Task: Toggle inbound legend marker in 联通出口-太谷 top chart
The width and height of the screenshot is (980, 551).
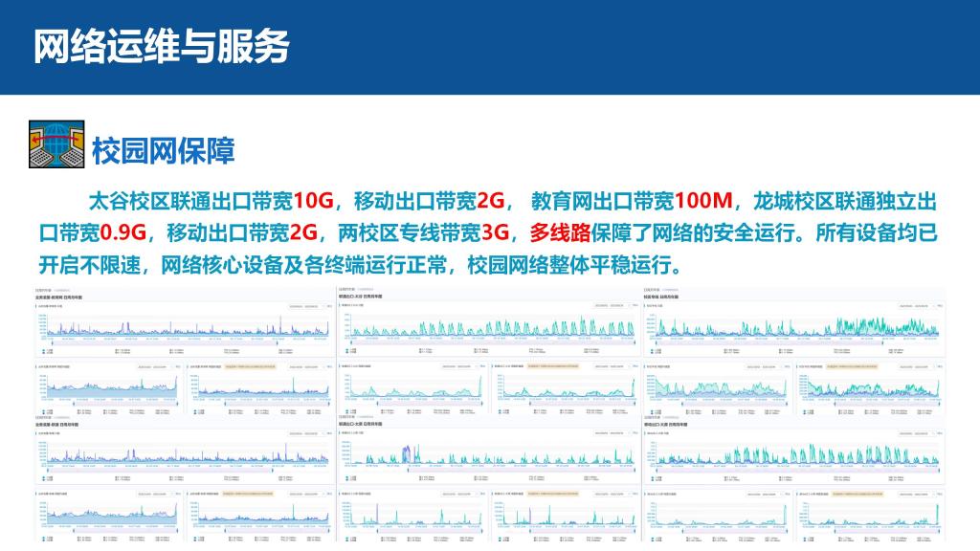Action: pyautogui.click(x=345, y=351)
